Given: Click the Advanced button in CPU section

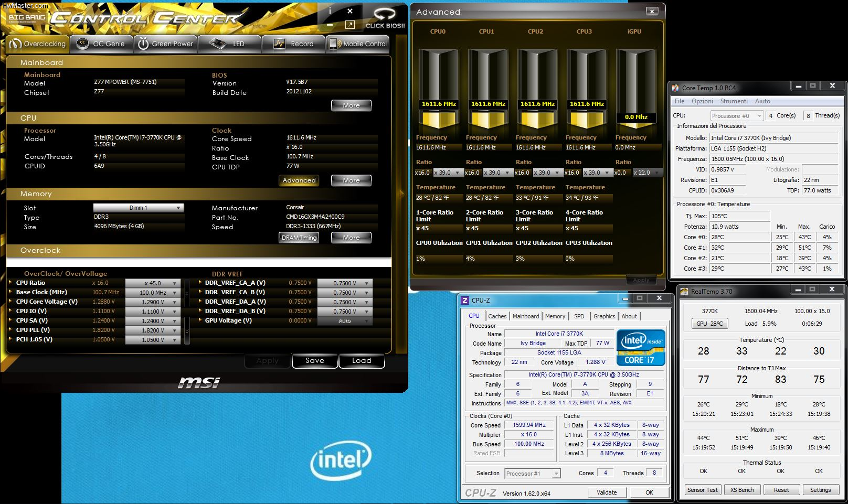Looking at the screenshot, I should (299, 180).
